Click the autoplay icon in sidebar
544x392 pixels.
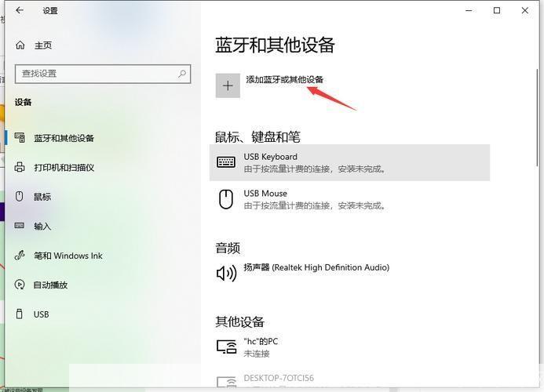(20, 285)
